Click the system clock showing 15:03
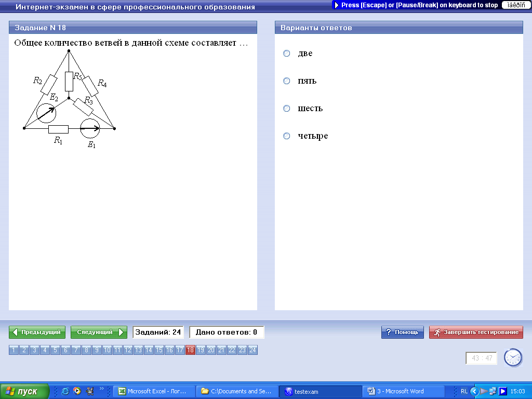Image resolution: width=532 pixels, height=399 pixels. 518,391
